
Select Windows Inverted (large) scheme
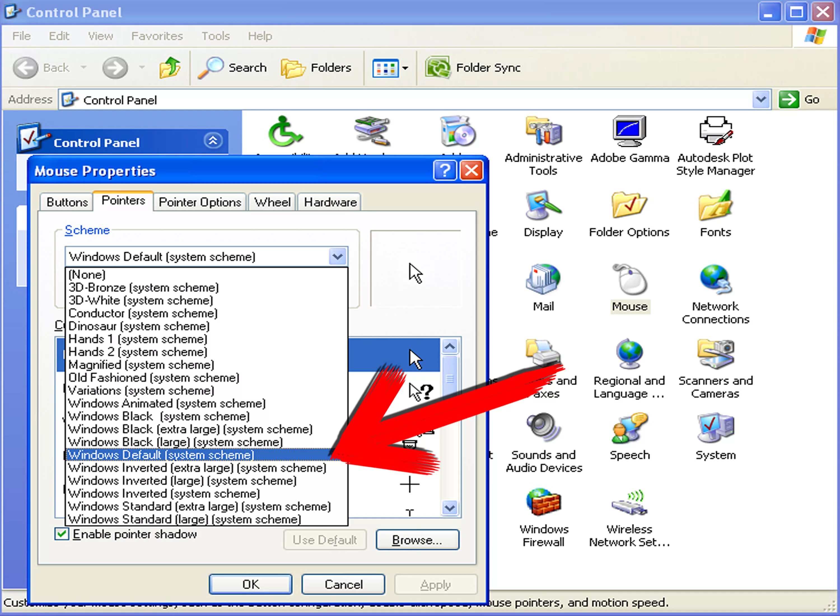point(182,481)
